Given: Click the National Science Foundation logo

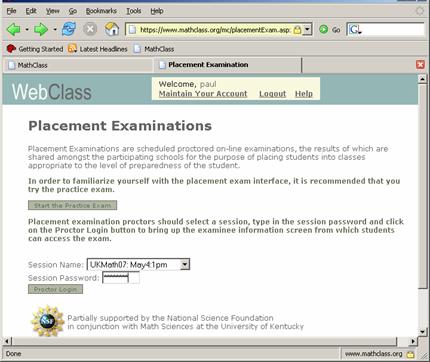Looking at the screenshot, I should coord(48,321).
